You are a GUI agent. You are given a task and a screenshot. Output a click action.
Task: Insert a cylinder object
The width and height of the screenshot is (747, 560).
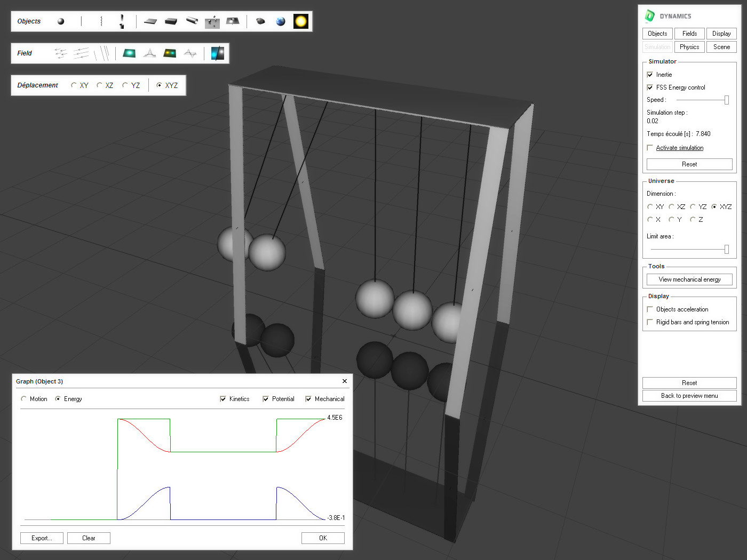(x=191, y=21)
